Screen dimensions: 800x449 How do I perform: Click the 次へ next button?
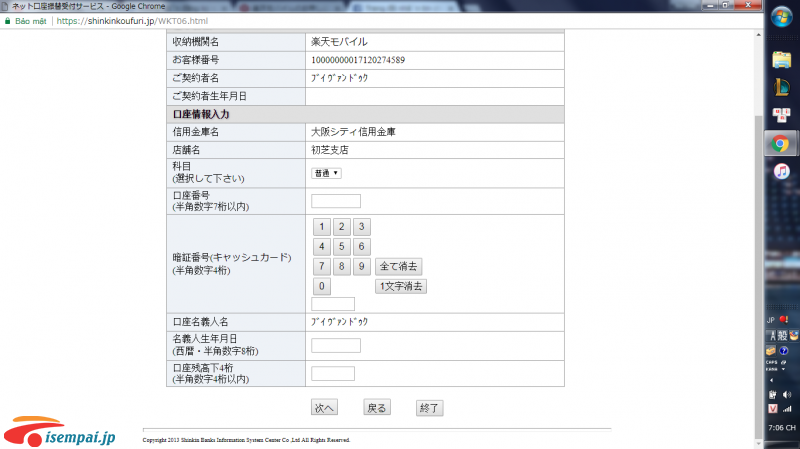tap(324, 408)
